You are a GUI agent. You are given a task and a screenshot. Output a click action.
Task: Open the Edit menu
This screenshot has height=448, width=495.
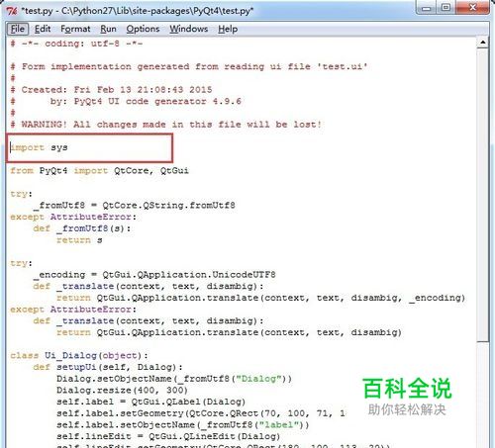tap(43, 29)
